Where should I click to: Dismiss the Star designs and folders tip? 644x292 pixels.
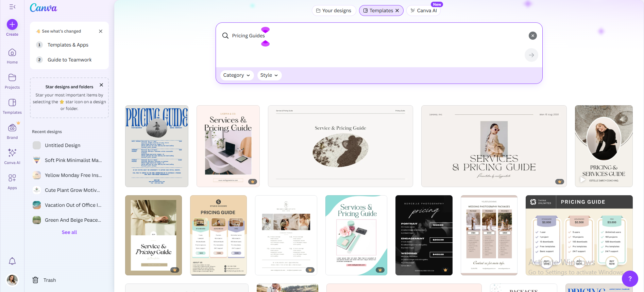101,85
